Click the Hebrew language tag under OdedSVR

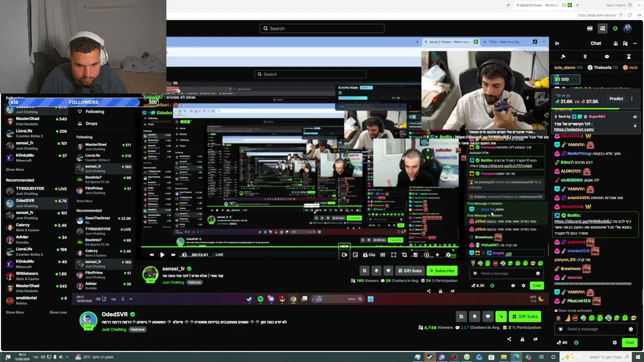click(137, 330)
